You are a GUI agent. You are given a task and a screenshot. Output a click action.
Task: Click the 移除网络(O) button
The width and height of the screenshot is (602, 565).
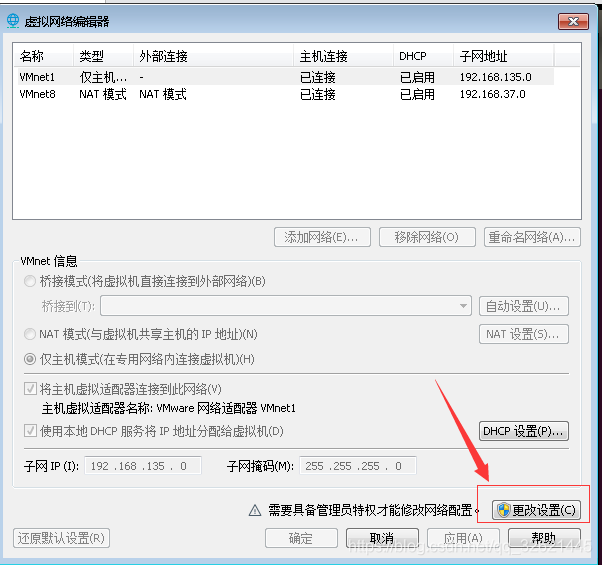pos(427,237)
